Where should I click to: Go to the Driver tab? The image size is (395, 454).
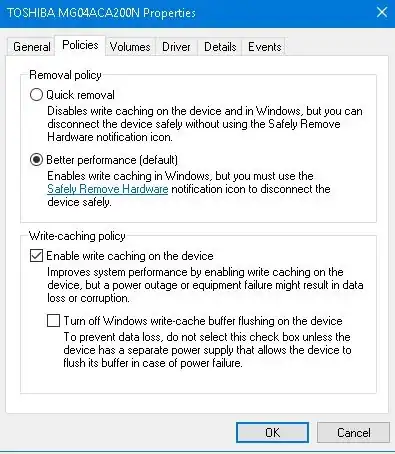[x=176, y=47]
